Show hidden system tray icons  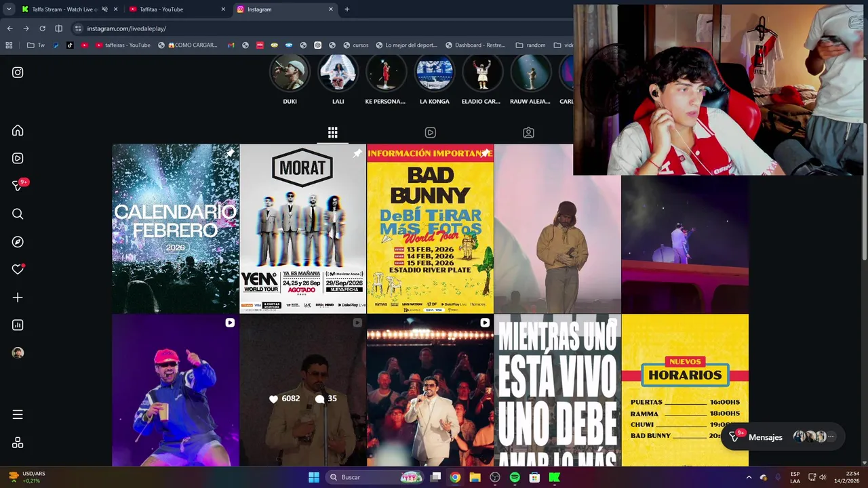[x=749, y=477]
